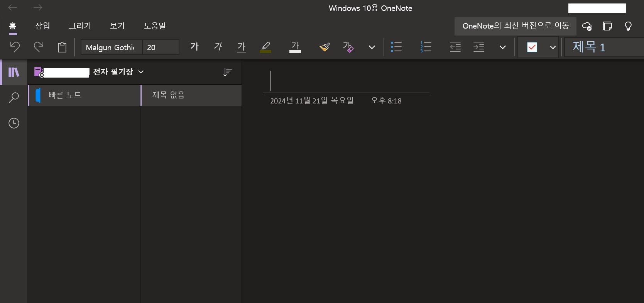Apply the yellow text highlighter
Screen dimensions: 644x303
[265, 47]
